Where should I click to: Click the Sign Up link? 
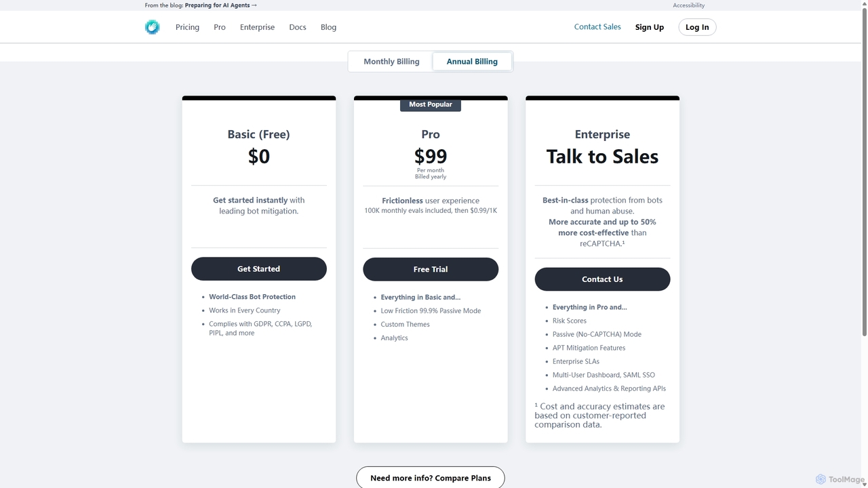[650, 27]
